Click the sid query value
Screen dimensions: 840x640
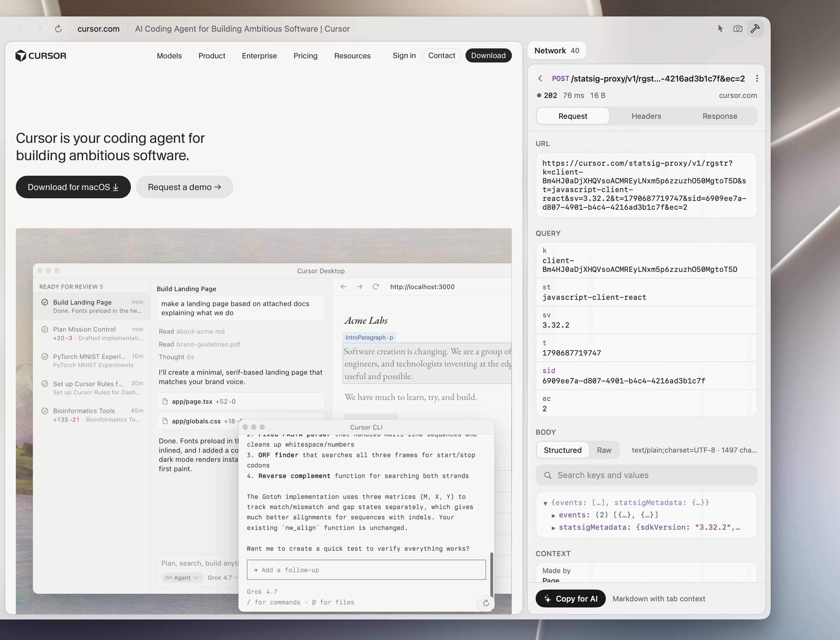pyautogui.click(x=623, y=381)
